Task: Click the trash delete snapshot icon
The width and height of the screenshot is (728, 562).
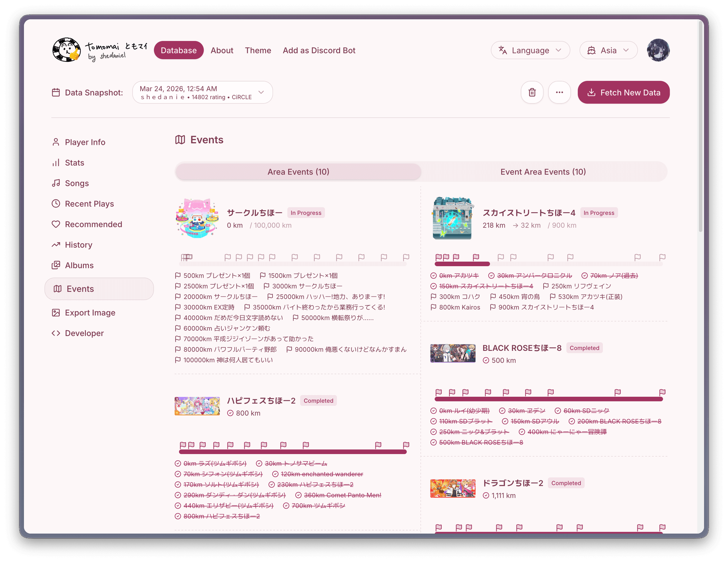Action: click(x=532, y=92)
